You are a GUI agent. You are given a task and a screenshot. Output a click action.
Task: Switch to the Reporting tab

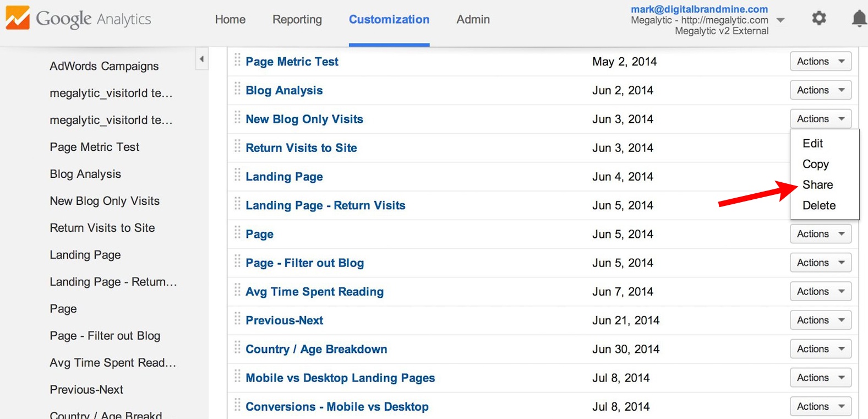pos(297,20)
